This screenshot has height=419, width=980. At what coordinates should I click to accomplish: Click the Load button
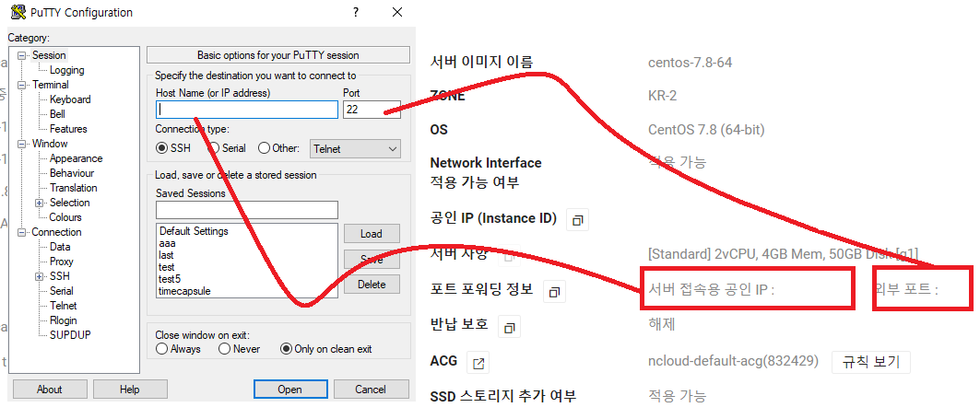[x=372, y=234]
